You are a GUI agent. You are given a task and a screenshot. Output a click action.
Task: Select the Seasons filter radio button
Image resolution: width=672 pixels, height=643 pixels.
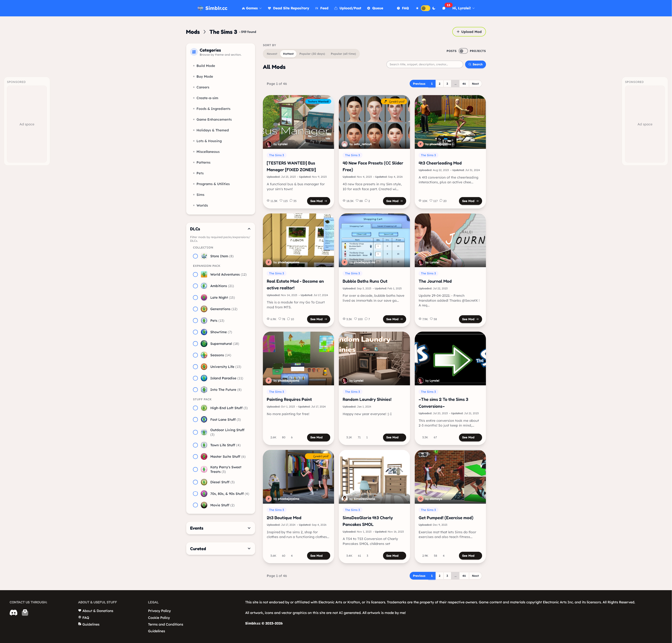coord(195,355)
